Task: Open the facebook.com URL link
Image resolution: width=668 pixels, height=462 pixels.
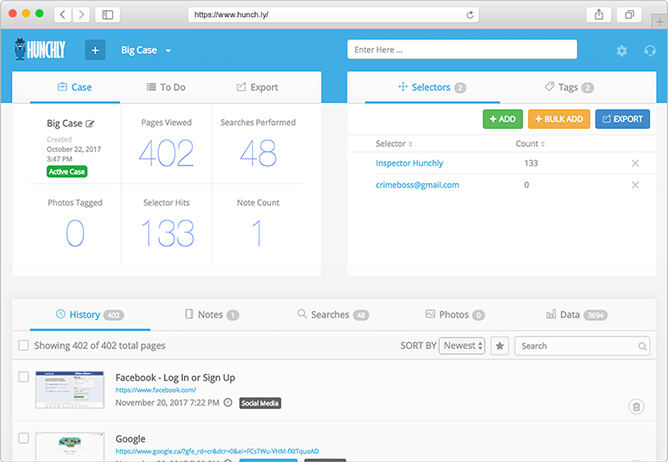Action: click(148, 390)
